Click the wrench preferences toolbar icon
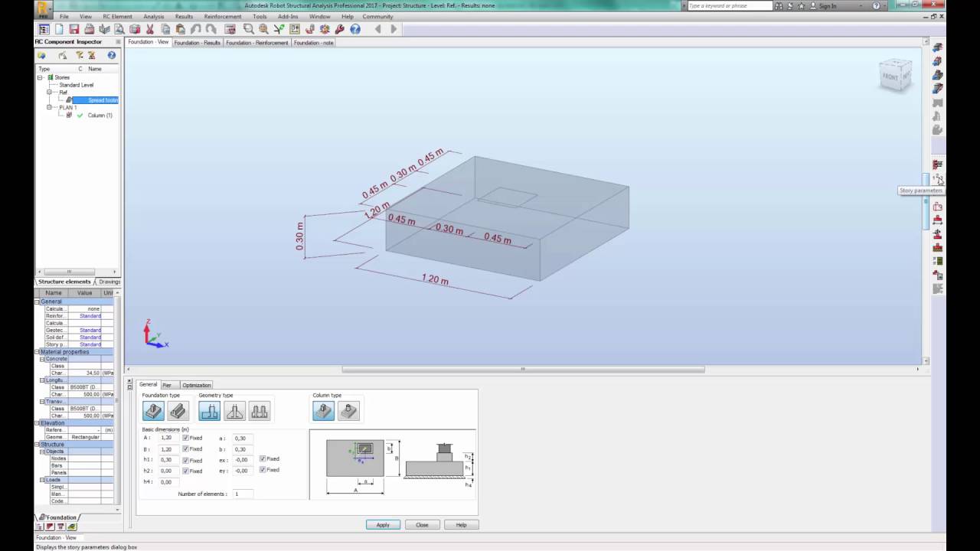Viewport: 980px width, 551px height. point(340,29)
